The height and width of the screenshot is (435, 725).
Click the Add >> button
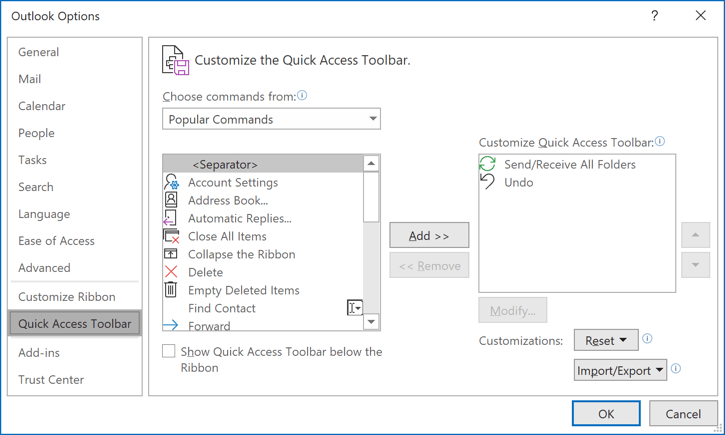click(x=429, y=235)
